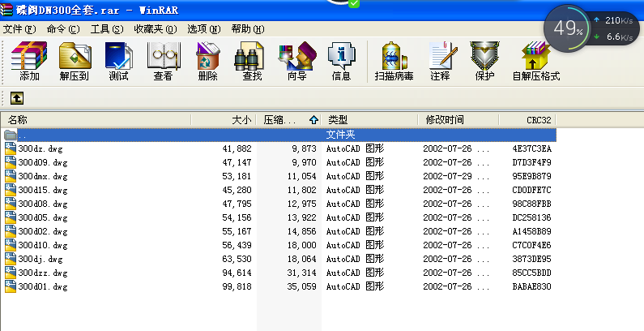The width and height of the screenshot is (644, 331).
Task: Sort by the Name (名称) column header
Action: click(96, 119)
